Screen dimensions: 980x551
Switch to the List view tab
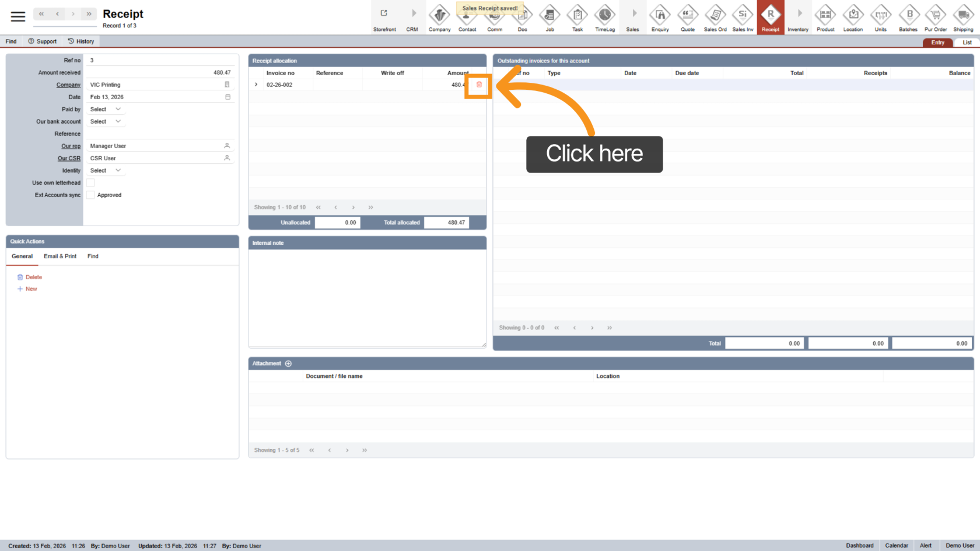click(x=967, y=43)
